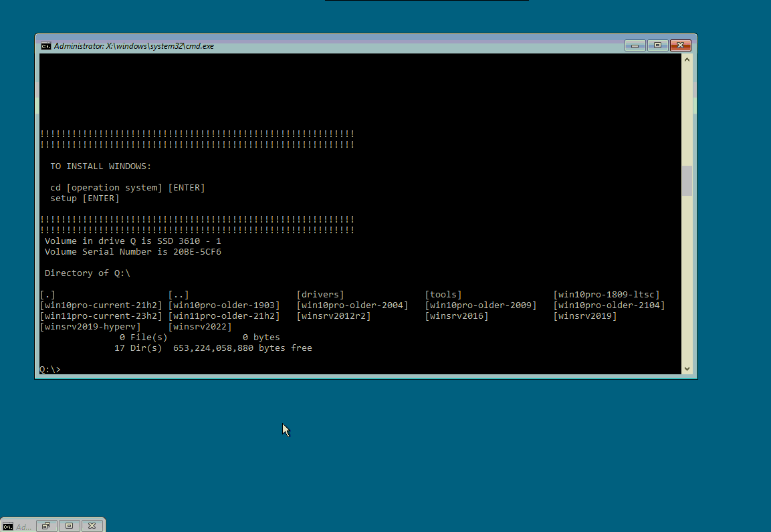Click the [winsrv2019-hyperv] directory entry
The width and height of the screenshot is (771, 532).
[90, 327]
